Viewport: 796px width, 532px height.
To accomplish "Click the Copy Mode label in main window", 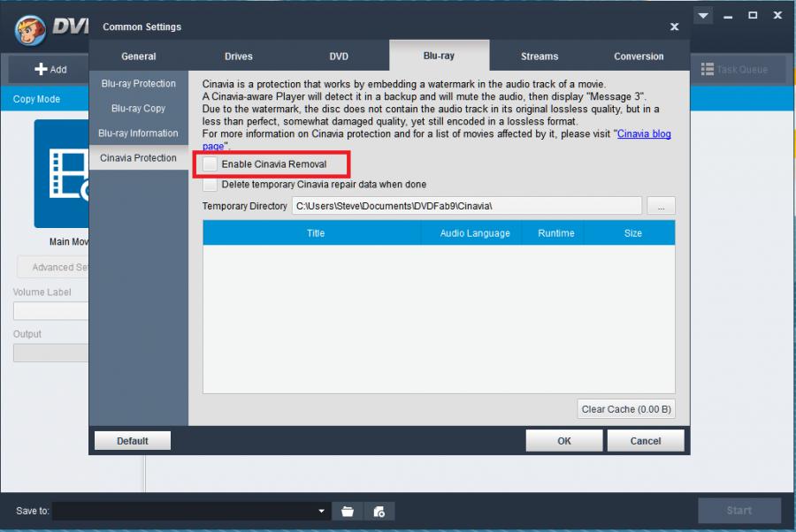I will coord(36,99).
